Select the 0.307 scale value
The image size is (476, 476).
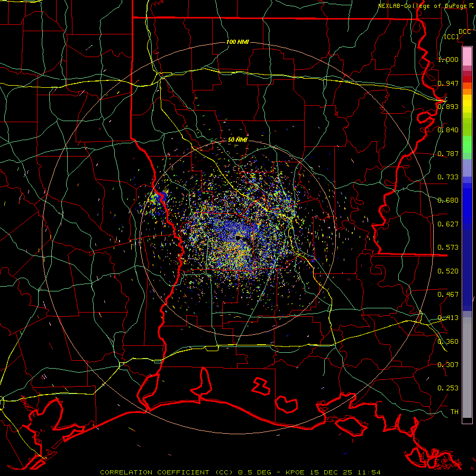click(x=448, y=365)
